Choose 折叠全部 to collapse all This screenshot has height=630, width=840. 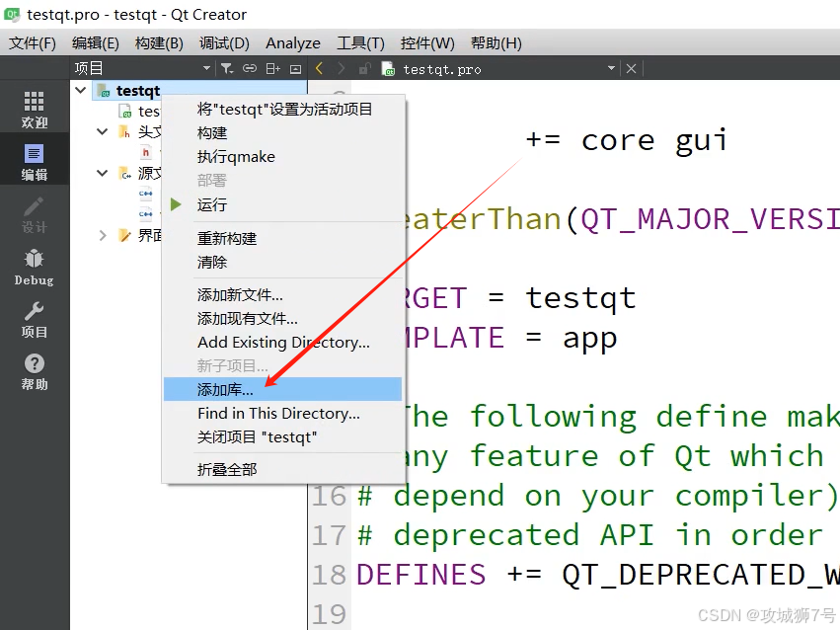[283, 469]
